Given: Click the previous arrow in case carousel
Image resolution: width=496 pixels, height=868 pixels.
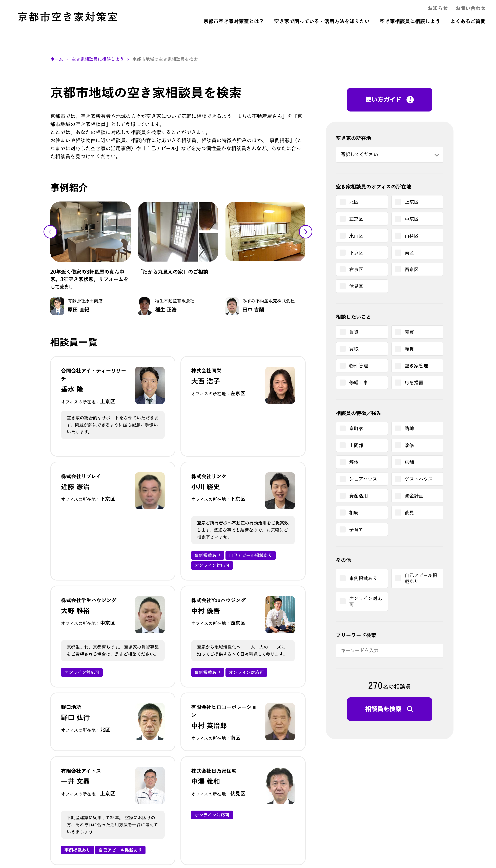Looking at the screenshot, I should point(50,232).
